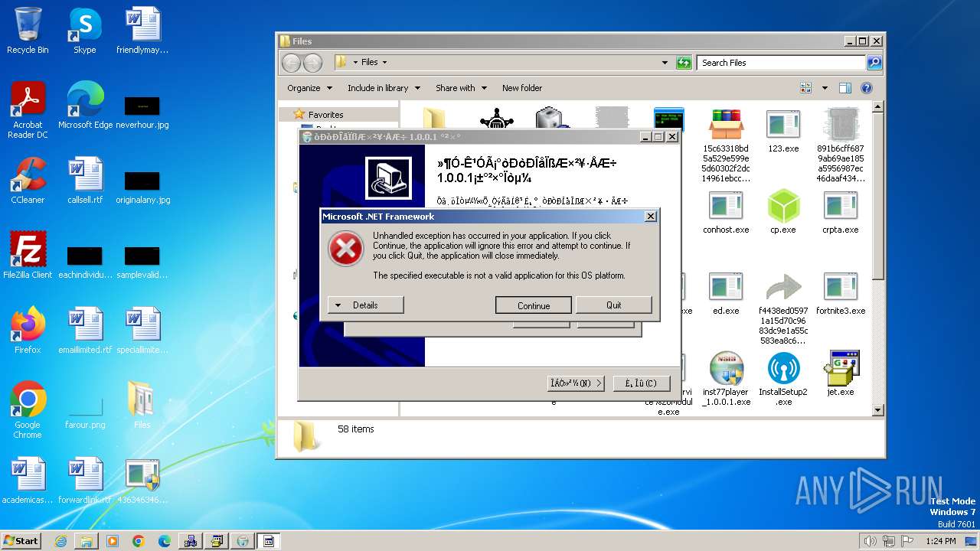The image size is (980, 551).
Task: Open the view options dropdown arrow
Action: click(x=825, y=88)
